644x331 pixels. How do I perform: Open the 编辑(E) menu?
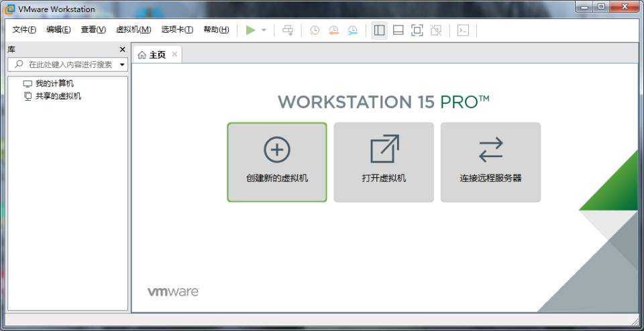point(59,30)
